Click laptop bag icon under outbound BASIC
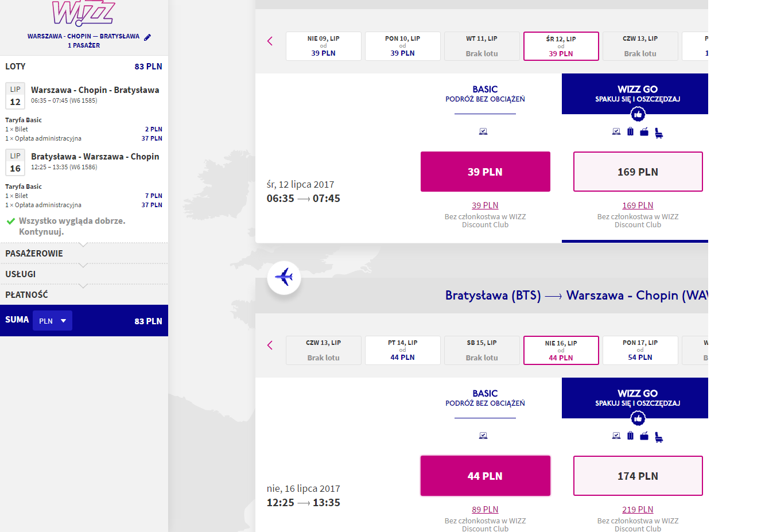 pos(483,131)
